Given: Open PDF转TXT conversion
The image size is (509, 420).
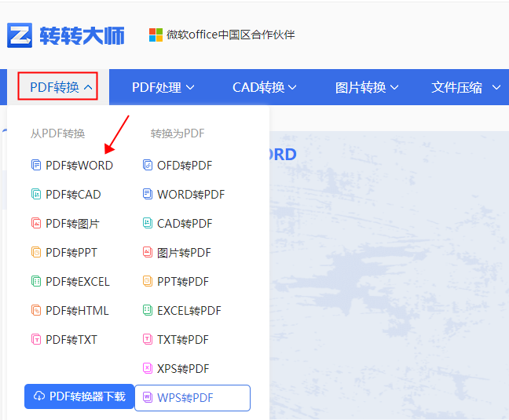Looking at the screenshot, I should pos(64,340).
